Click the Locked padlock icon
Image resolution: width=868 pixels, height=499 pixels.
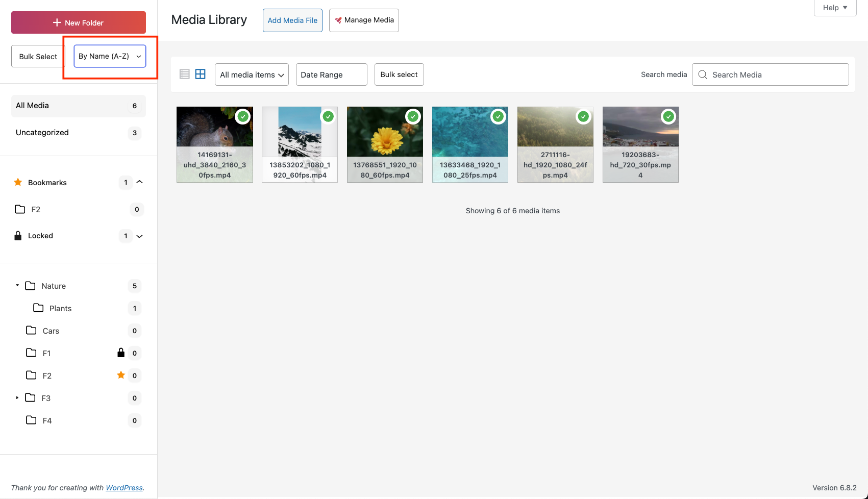click(x=18, y=236)
